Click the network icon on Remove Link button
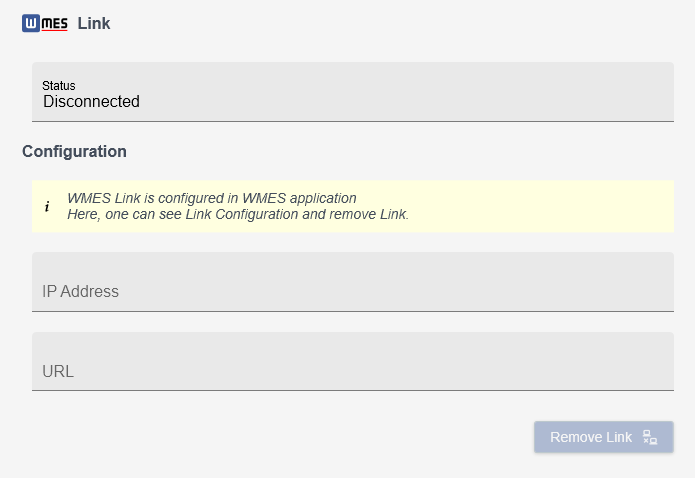This screenshot has height=478, width=695. coord(650,437)
